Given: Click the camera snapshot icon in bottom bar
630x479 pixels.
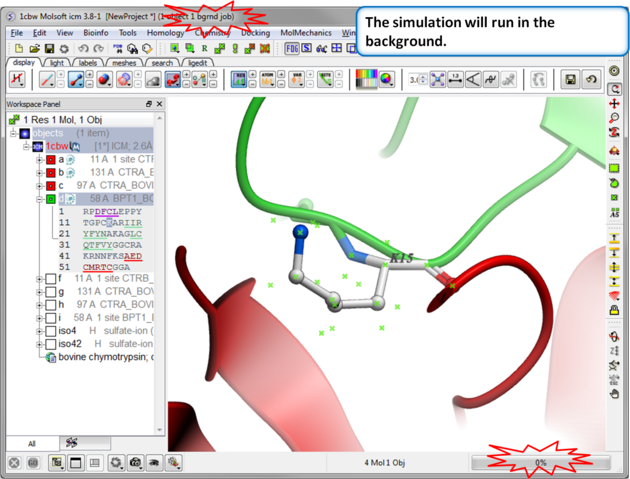Looking at the screenshot, I should pyautogui.click(x=137, y=462).
